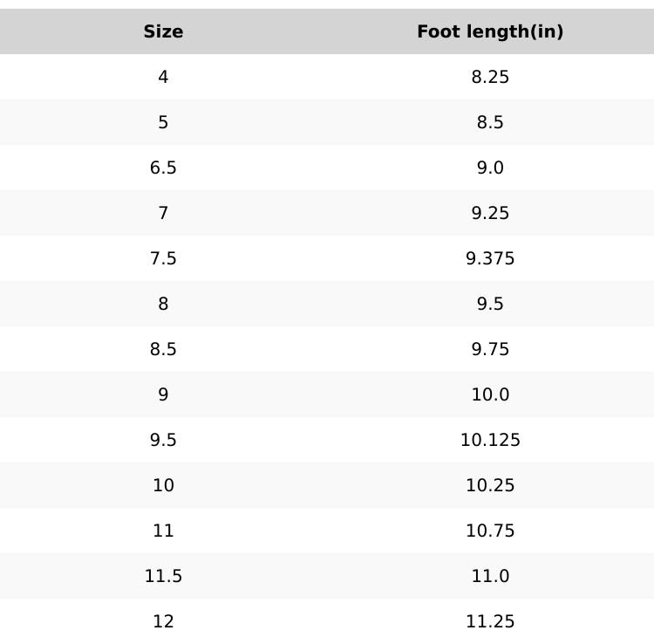Click the Size column header
Screen dimensions: 654x644
click(163, 31)
